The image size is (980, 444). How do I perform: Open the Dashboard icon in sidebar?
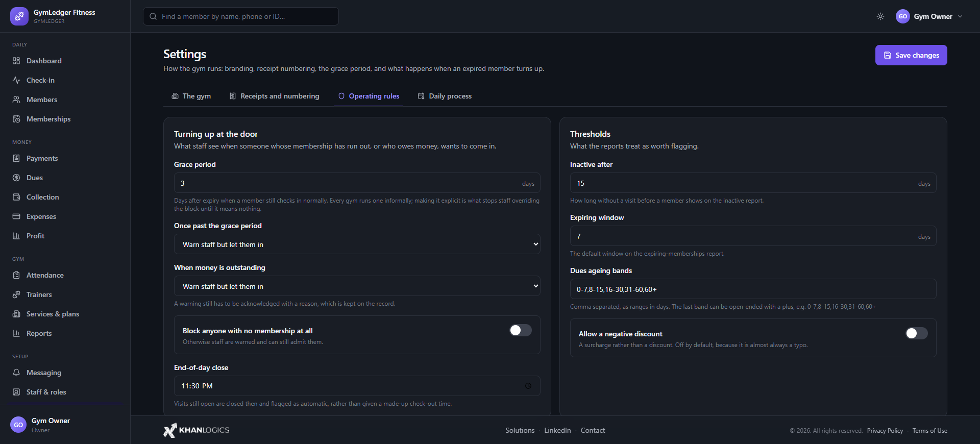[16, 61]
